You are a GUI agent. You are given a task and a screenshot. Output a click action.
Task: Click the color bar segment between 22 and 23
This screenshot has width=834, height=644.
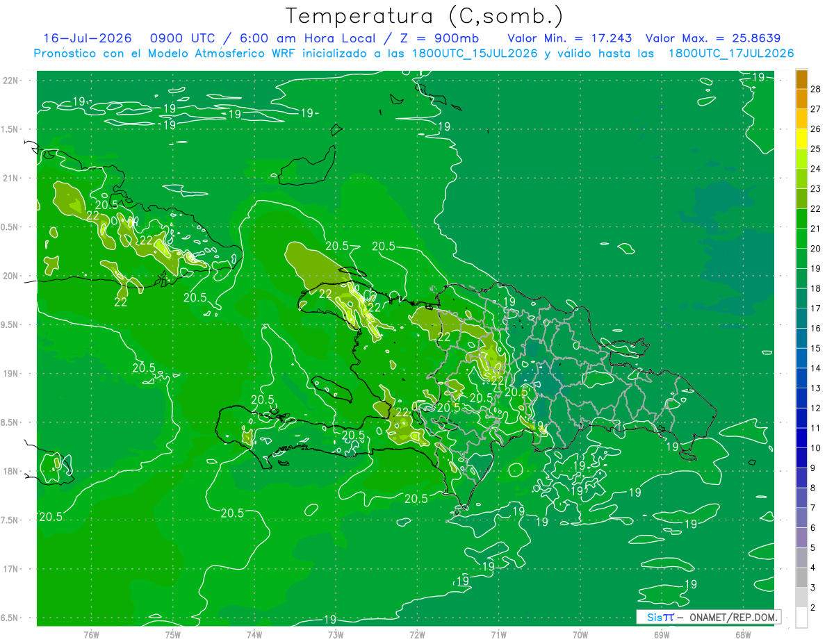pyautogui.click(x=801, y=199)
